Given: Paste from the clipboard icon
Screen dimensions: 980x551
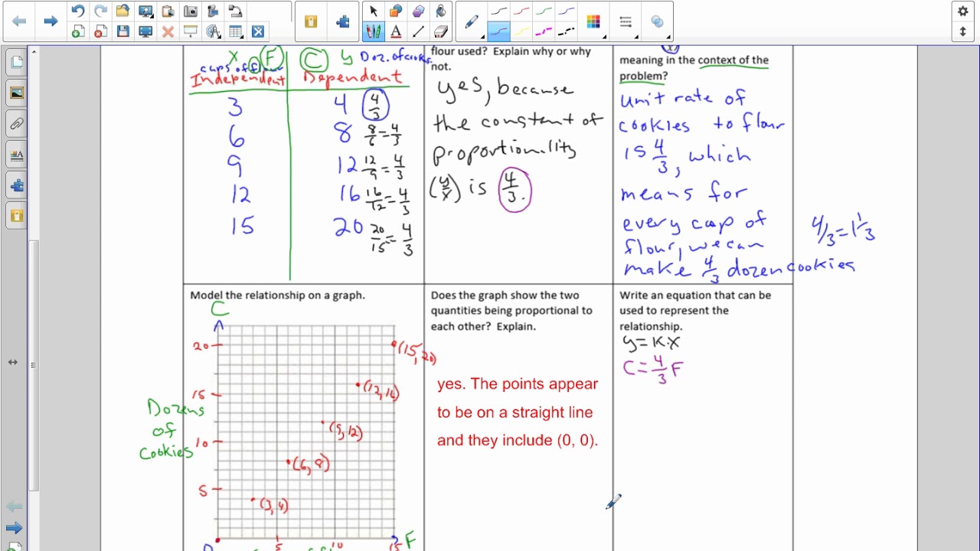Looking at the screenshot, I should 168,11.
